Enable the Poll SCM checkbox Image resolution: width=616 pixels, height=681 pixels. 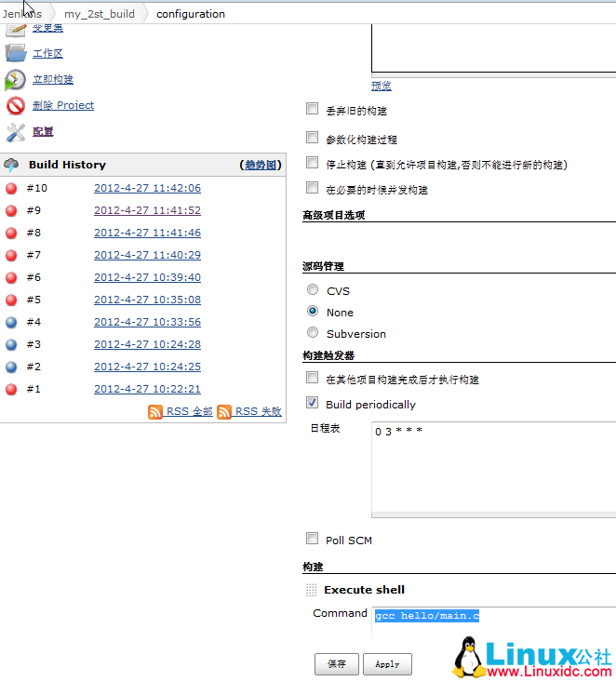click(x=313, y=539)
